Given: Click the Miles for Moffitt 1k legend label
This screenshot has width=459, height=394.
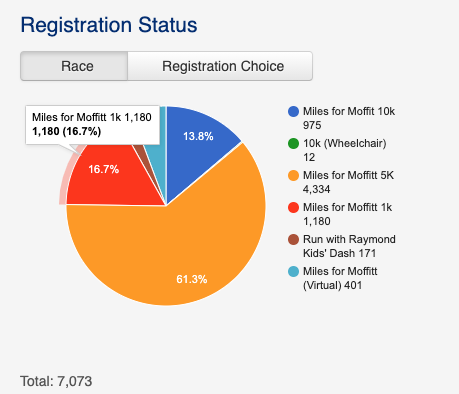Looking at the screenshot, I should [347, 214].
